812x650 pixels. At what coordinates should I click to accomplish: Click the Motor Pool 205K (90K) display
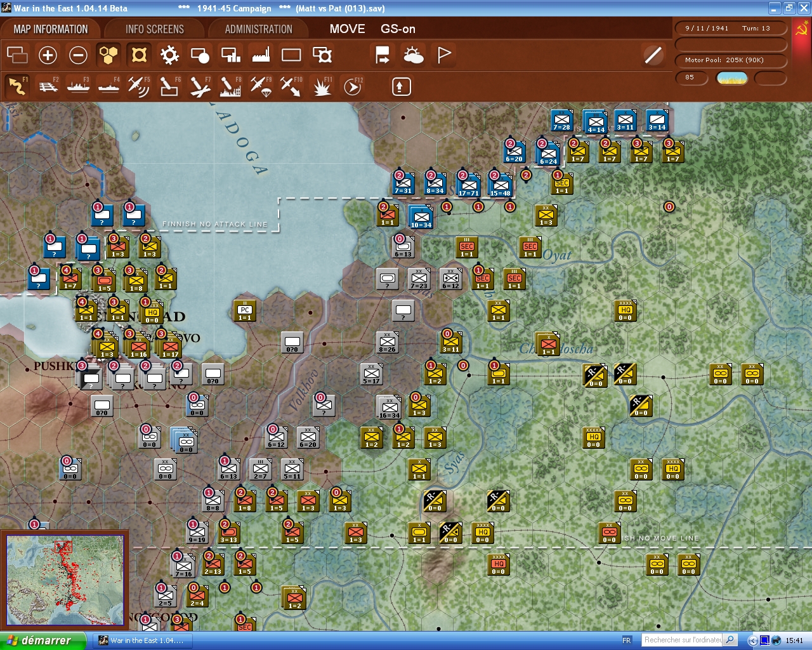pos(730,60)
